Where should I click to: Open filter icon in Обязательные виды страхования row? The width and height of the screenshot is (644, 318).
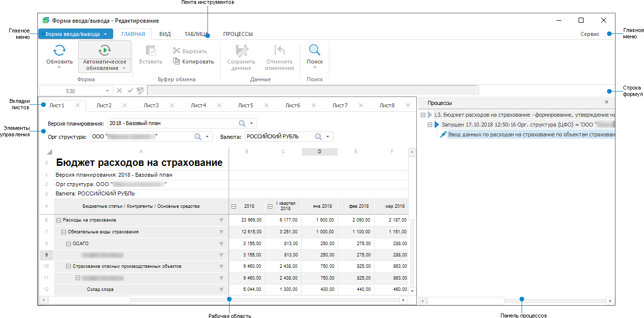(x=221, y=232)
